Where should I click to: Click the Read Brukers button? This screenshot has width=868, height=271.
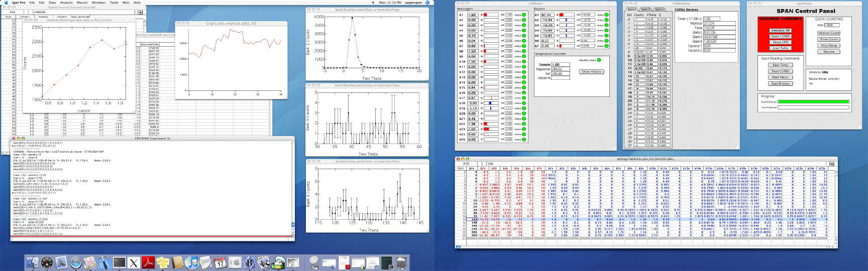pos(780,83)
